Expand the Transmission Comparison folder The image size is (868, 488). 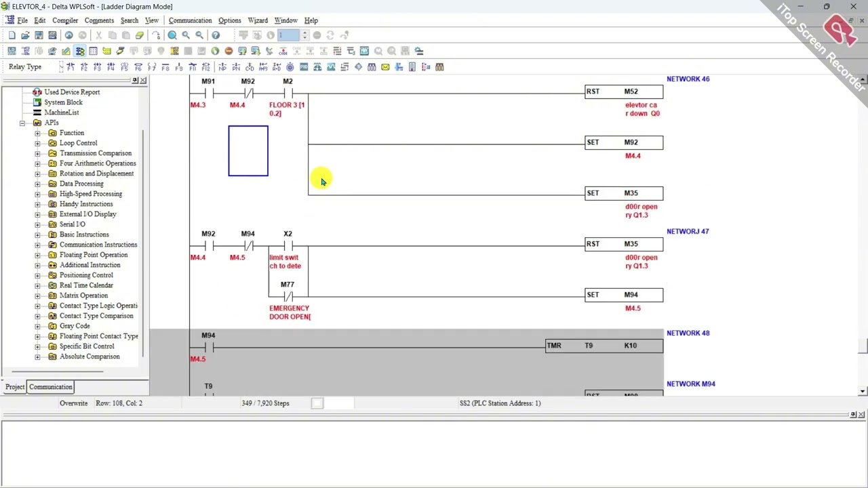(x=38, y=153)
